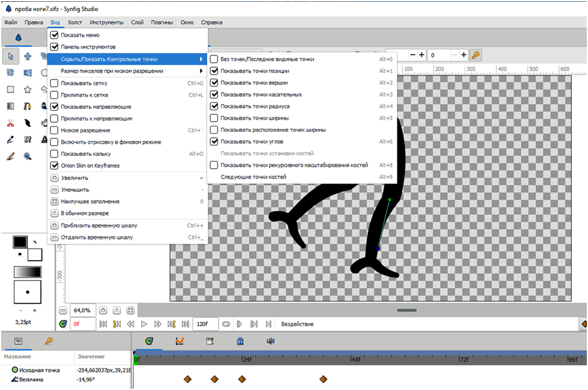Select the Transform arrow tool
The image size is (588, 390).
(x=10, y=57)
